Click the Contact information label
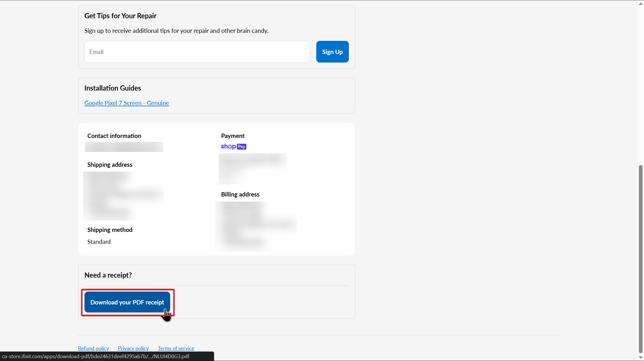644x361 pixels. (x=114, y=136)
